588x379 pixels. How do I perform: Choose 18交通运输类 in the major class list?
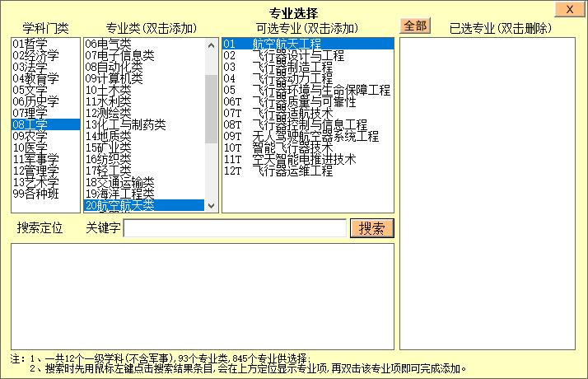point(119,182)
